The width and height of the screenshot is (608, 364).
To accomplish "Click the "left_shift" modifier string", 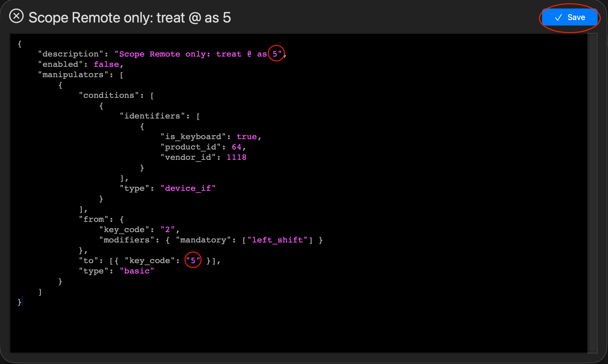I will coord(277,240).
